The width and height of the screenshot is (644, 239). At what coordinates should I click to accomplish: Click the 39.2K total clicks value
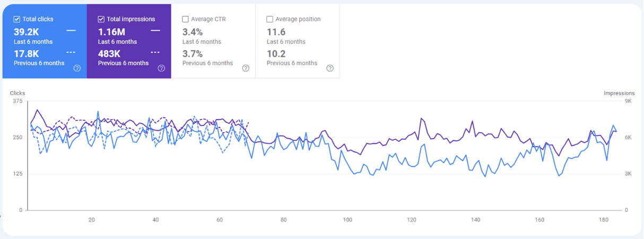27,32
